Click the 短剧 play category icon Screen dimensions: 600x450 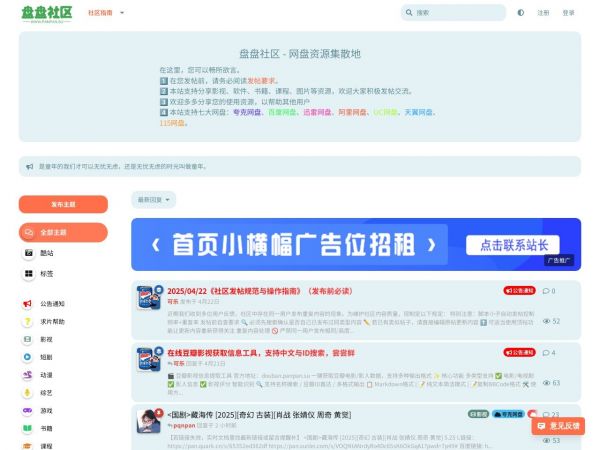point(28,357)
